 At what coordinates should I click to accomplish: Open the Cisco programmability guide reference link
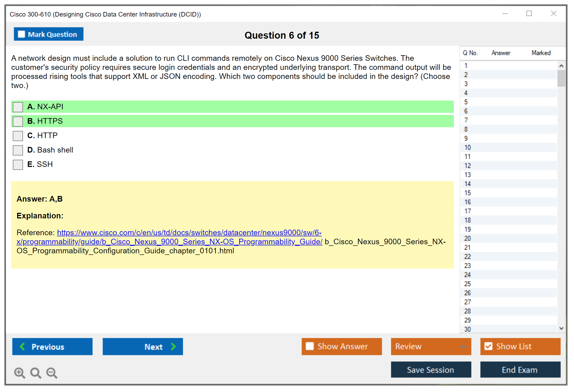pyautogui.click(x=189, y=233)
